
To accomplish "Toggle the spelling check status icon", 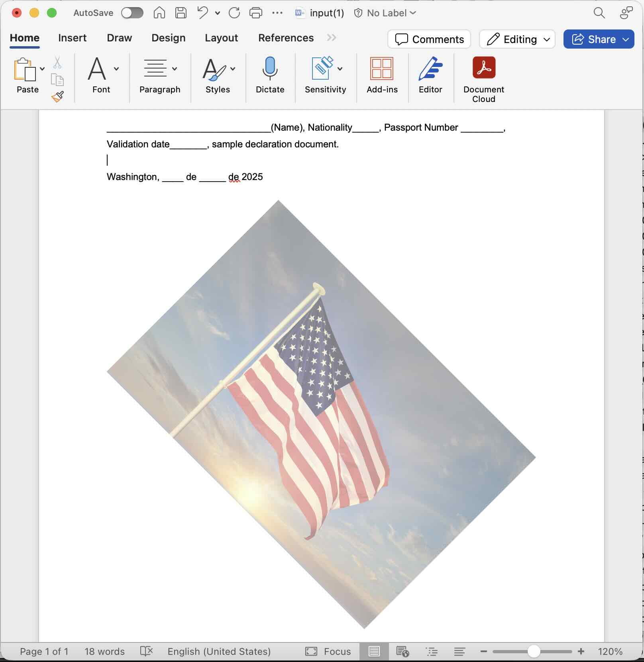I will point(147,652).
